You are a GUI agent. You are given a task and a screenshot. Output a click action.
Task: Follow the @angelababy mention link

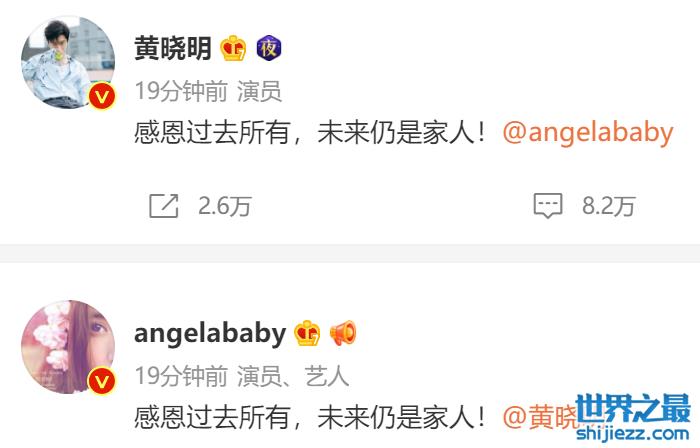[x=588, y=133]
